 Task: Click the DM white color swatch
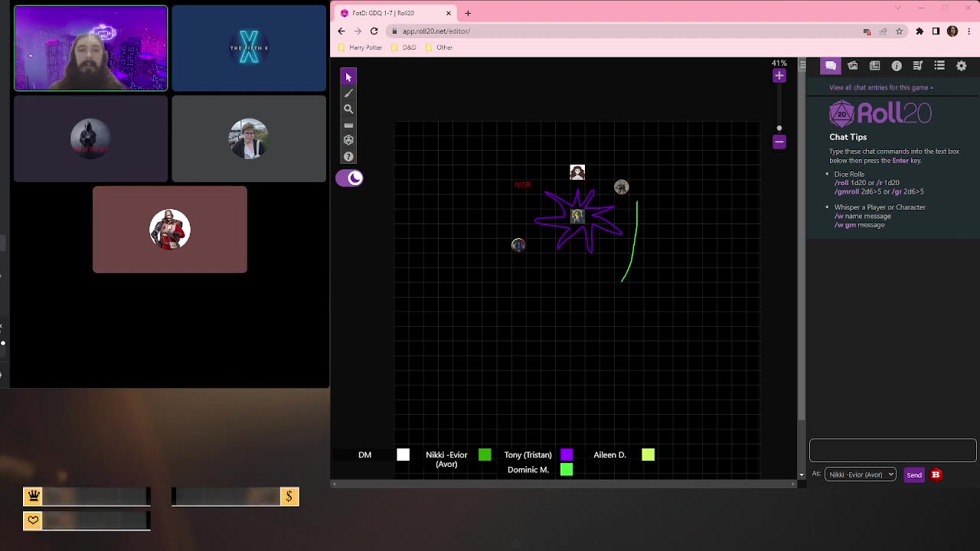[403, 455]
